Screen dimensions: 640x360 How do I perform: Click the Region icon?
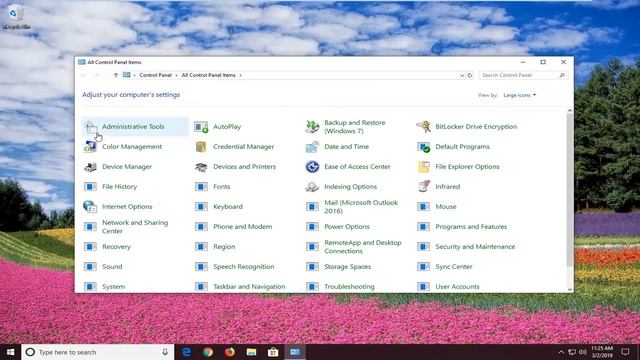click(x=201, y=247)
